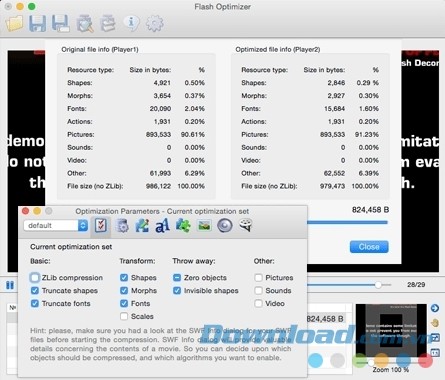
Task: Click original Other size '61,993'
Action: point(160,173)
